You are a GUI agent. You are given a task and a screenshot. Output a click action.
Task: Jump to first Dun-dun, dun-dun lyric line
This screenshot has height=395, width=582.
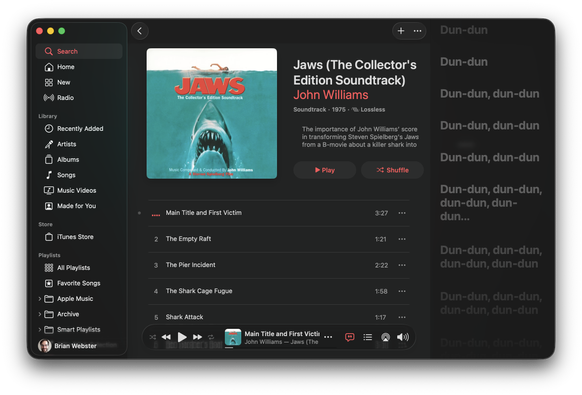pos(490,94)
